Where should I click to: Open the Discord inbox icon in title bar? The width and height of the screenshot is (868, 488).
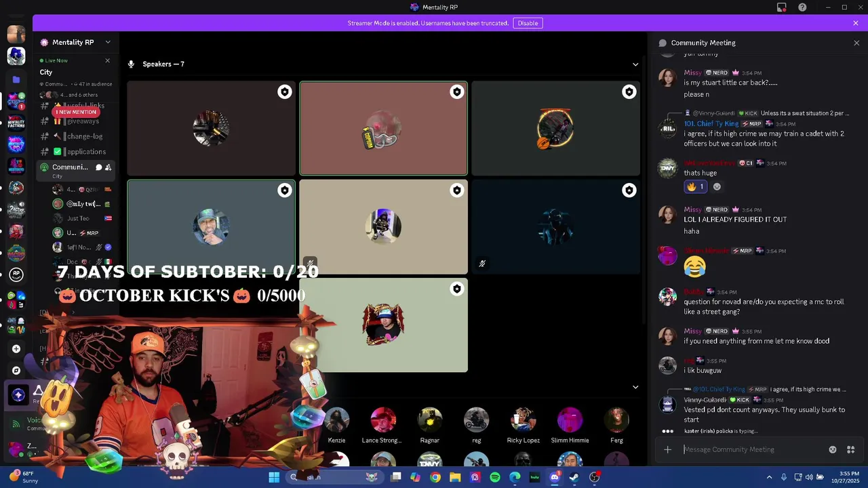(x=782, y=7)
